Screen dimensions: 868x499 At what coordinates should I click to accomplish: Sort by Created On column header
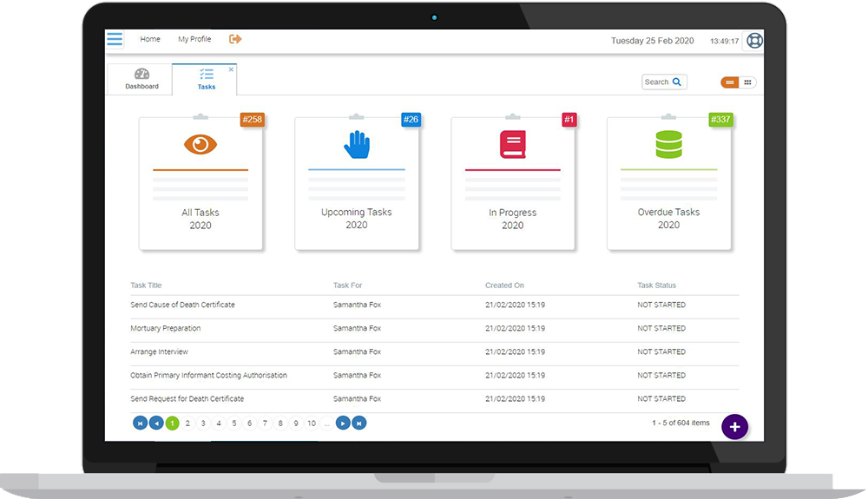click(x=504, y=286)
